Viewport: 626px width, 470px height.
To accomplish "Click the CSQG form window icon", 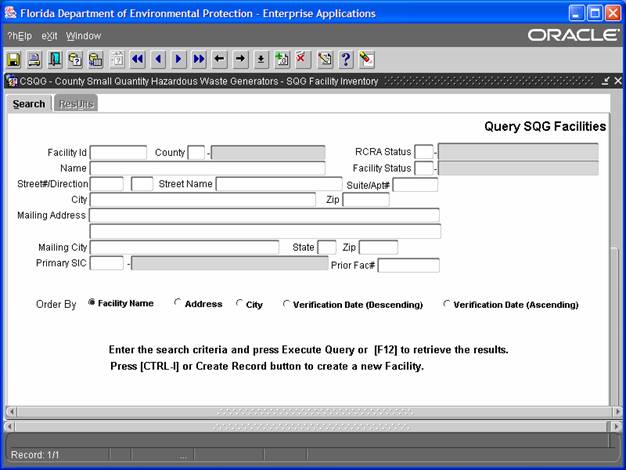I will [x=12, y=81].
